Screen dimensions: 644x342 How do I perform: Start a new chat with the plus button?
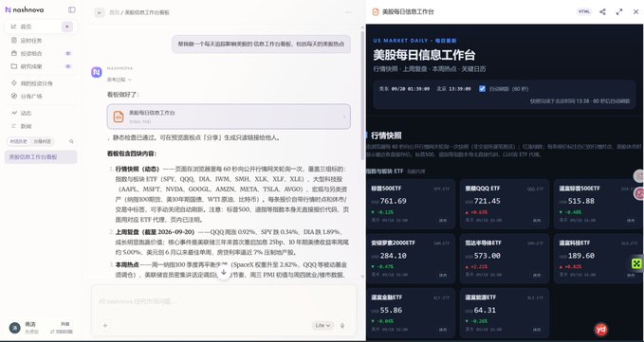point(67,27)
